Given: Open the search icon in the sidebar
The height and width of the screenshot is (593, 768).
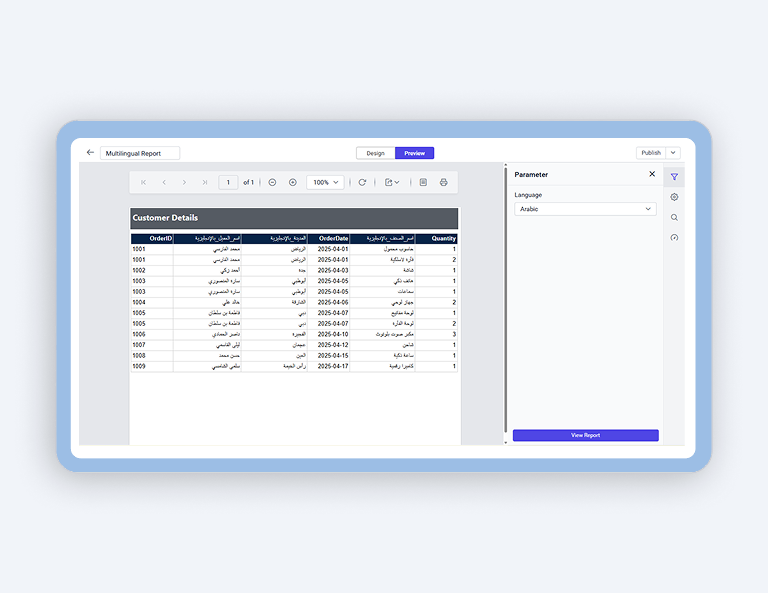Looking at the screenshot, I should pos(674,217).
